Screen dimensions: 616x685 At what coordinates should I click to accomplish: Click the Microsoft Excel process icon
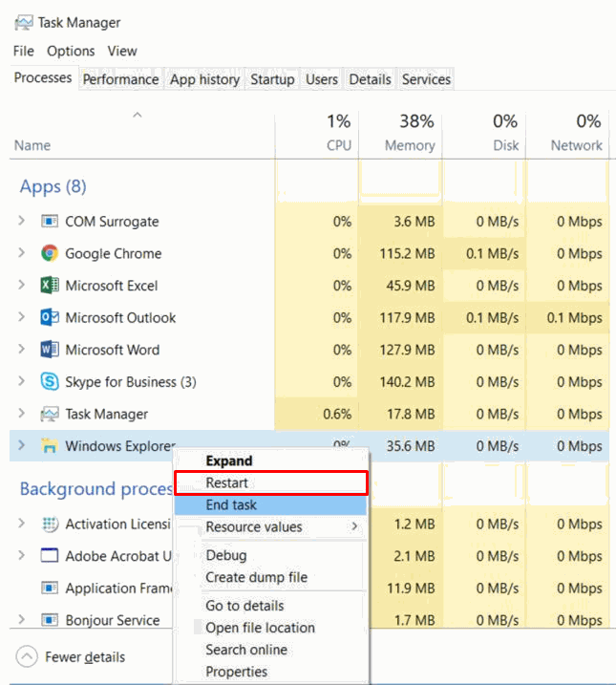50,286
